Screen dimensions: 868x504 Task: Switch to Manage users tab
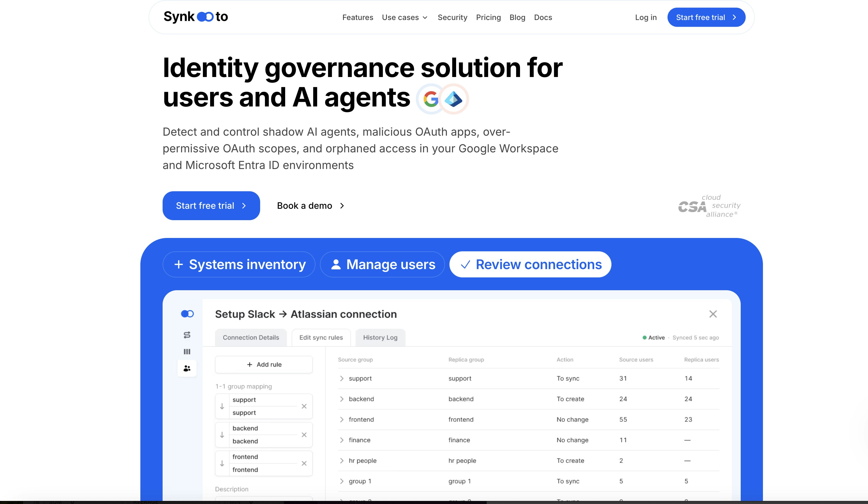(x=382, y=265)
